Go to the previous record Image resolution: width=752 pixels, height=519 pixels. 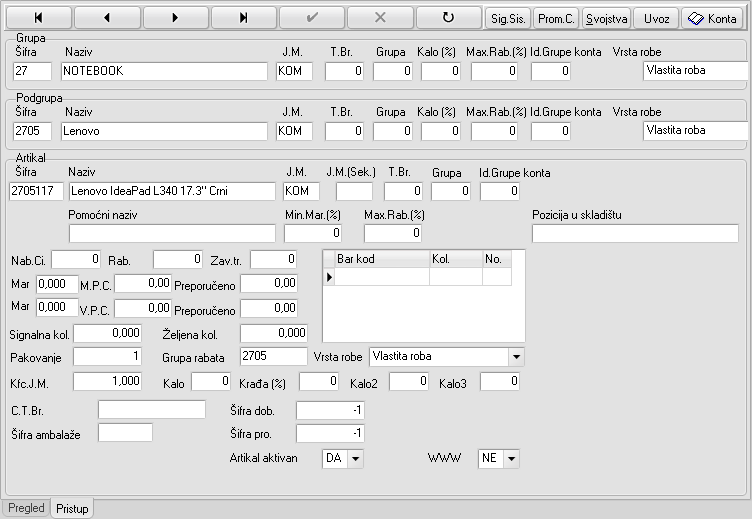107,18
